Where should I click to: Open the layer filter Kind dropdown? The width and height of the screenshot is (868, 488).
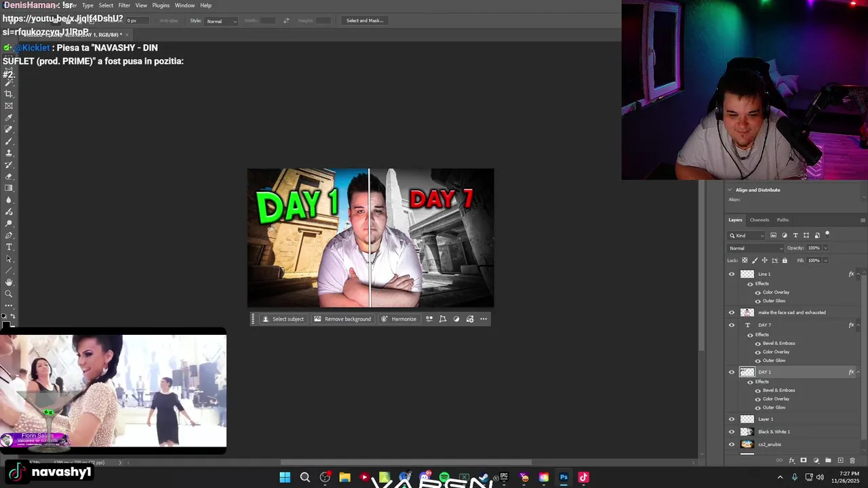coord(746,235)
